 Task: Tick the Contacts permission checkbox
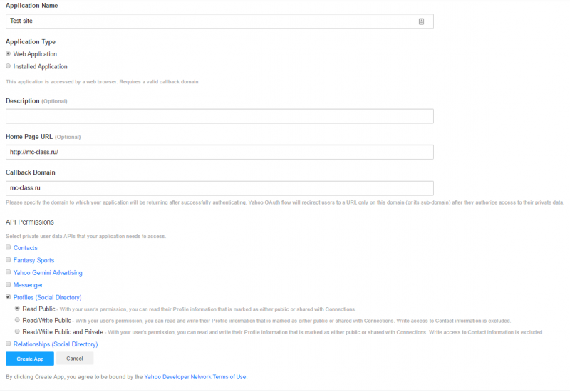(8, 247)
